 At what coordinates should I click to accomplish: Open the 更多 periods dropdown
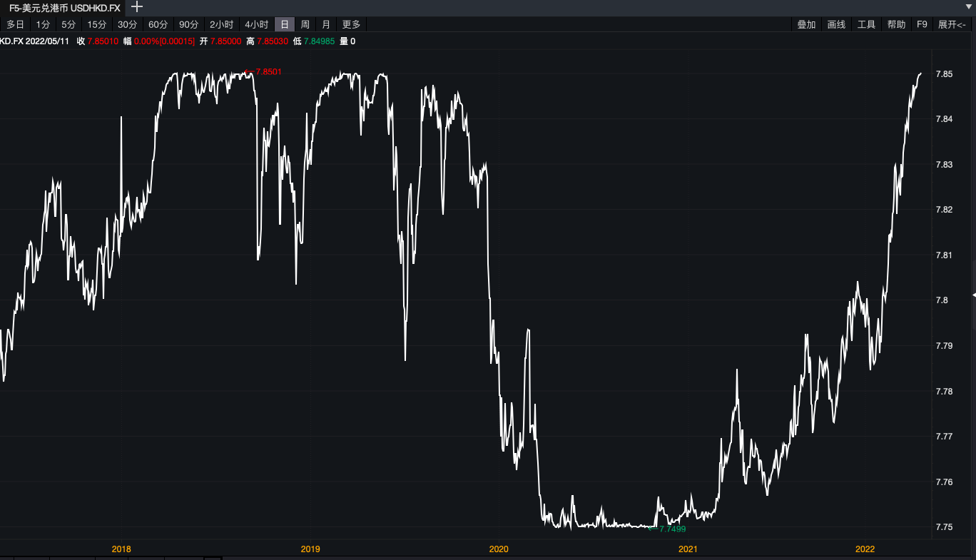tap(352, 24)
